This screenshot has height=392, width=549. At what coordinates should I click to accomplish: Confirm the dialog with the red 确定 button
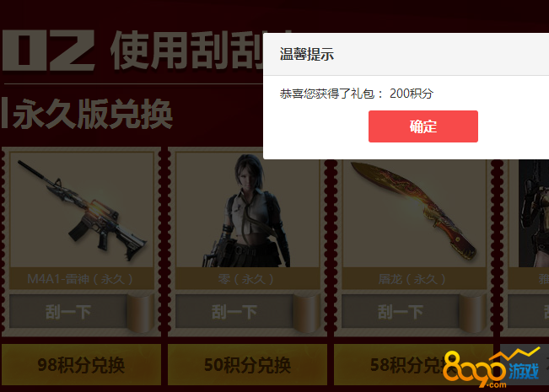pyautogui.click(x=423, y=126)
